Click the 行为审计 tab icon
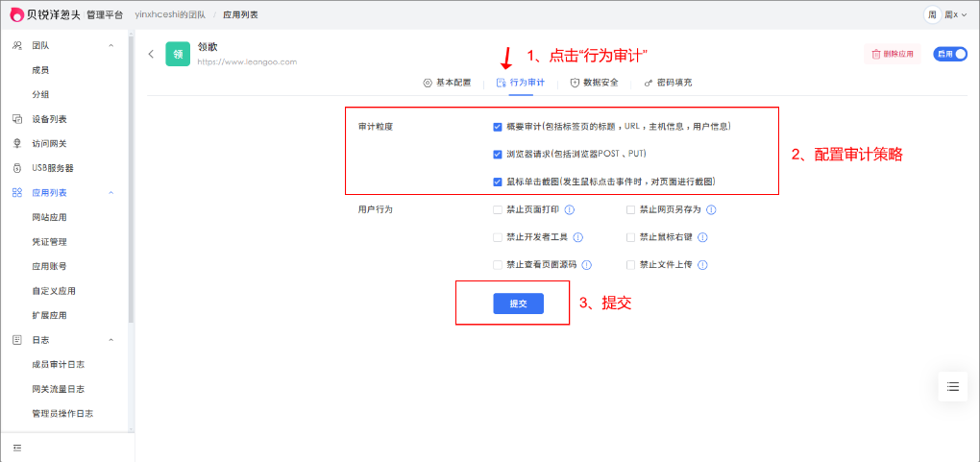 pyautogui.click(x=501, y=83)
